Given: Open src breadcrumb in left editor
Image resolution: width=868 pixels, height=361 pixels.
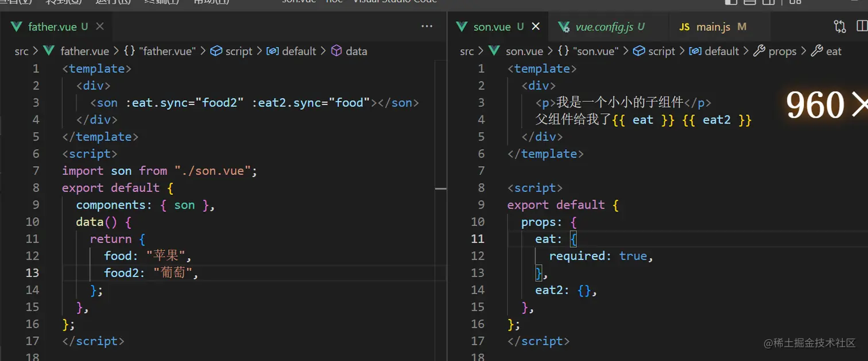Looking at the screenshot, I should [22, 51].
